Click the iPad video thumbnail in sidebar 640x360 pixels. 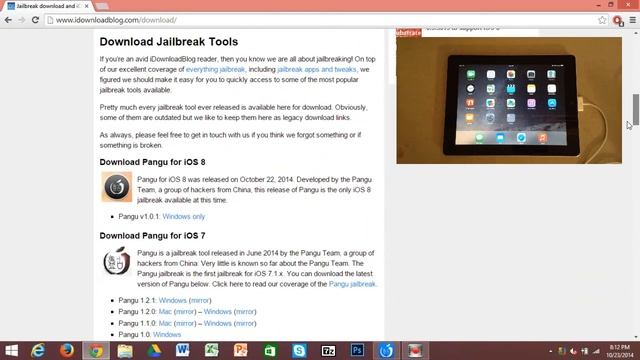tap(509, 100)
